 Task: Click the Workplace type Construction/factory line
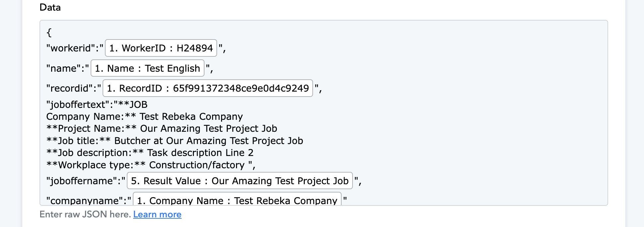coord(151,165)
